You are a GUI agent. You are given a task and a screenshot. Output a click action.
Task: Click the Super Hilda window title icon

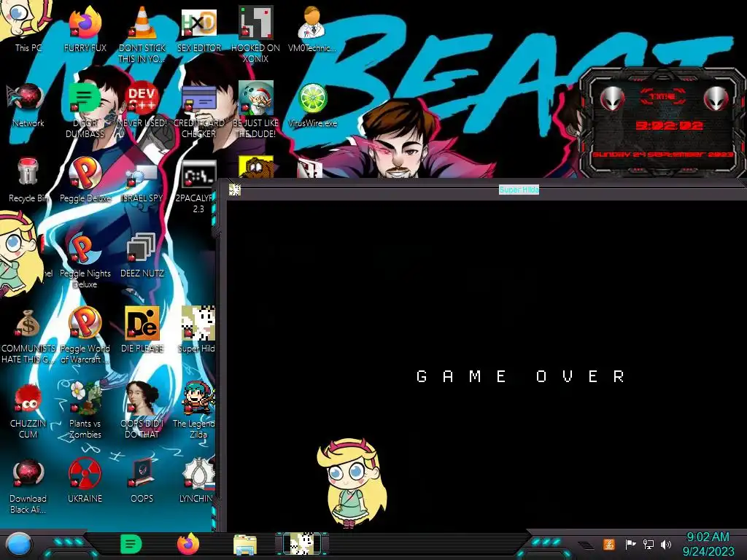(x=234, y=190)
